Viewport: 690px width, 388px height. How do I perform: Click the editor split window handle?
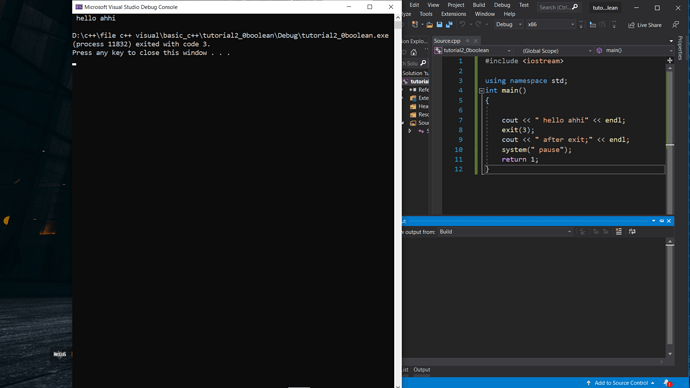point(670,60)
